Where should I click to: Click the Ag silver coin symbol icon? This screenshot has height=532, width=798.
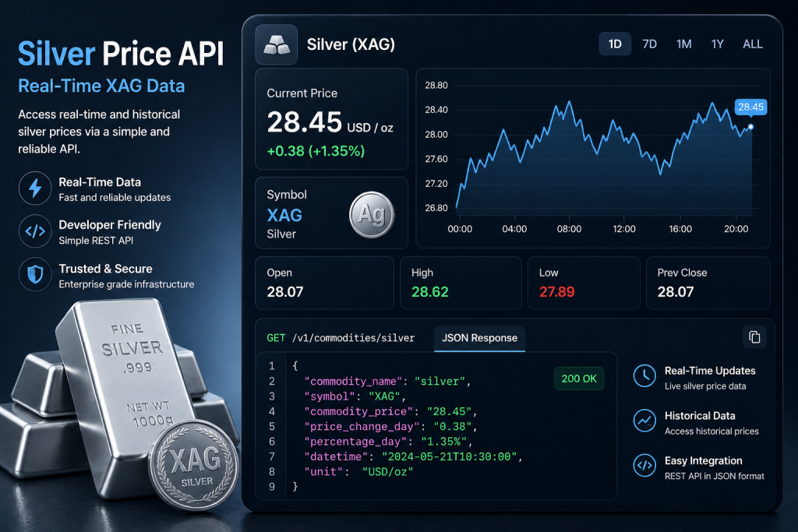[x=372, y=215]
